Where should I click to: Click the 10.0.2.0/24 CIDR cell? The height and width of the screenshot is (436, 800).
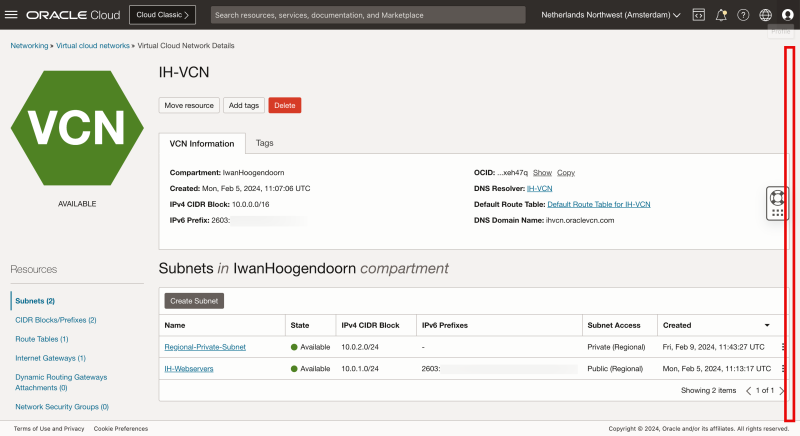click(360, 347)
